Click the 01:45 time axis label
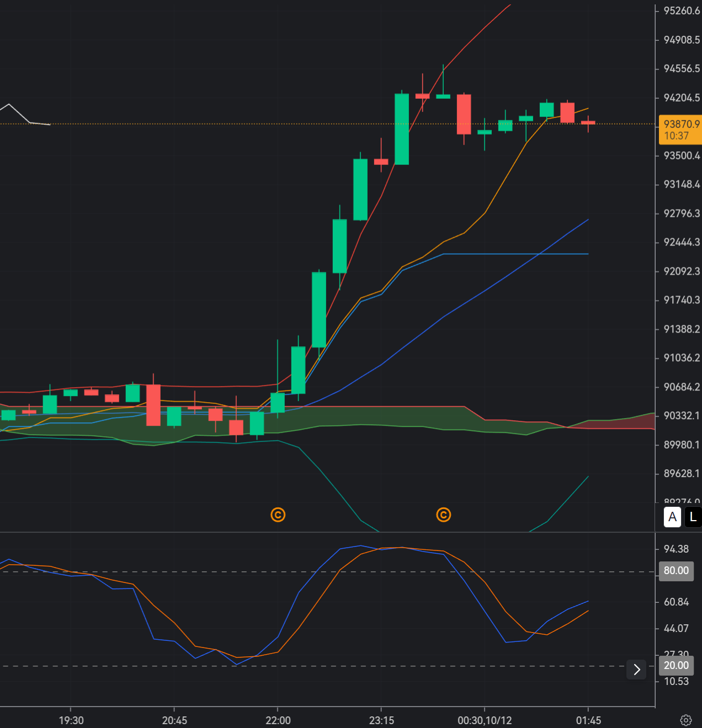The height and width of the screenshot is (728, 702). pos(589,720)
